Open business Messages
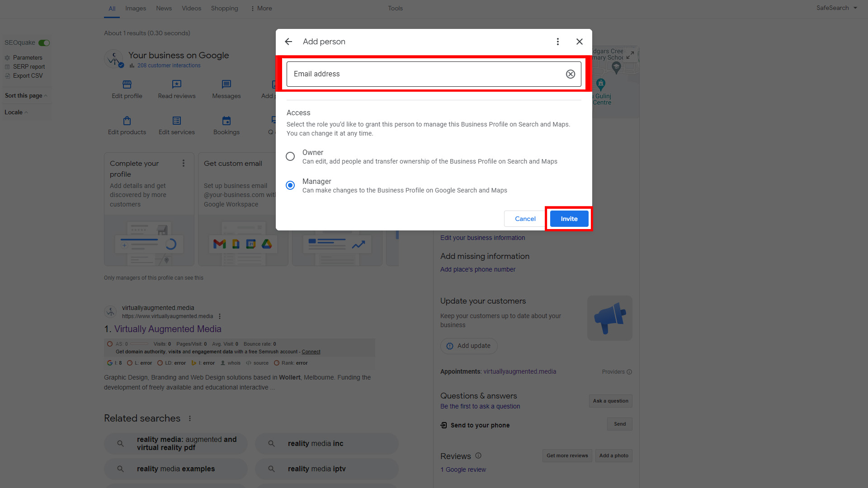 pyautogui.click(x=226, y=89)
